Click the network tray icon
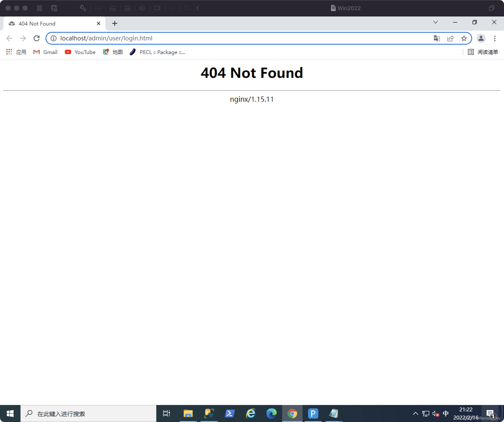Image resolution: width=504 pixels, height=422 pixels. pos(426,413)
